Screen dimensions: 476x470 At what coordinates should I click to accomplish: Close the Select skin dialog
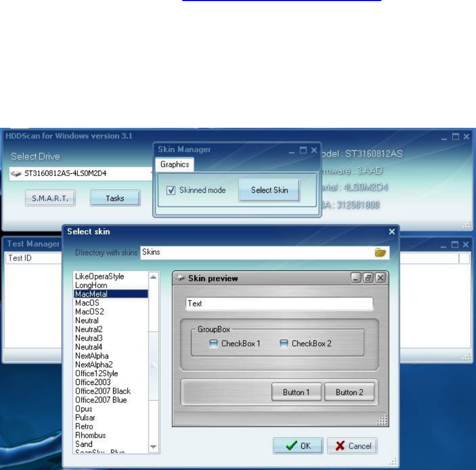click(x=392, y=232)
